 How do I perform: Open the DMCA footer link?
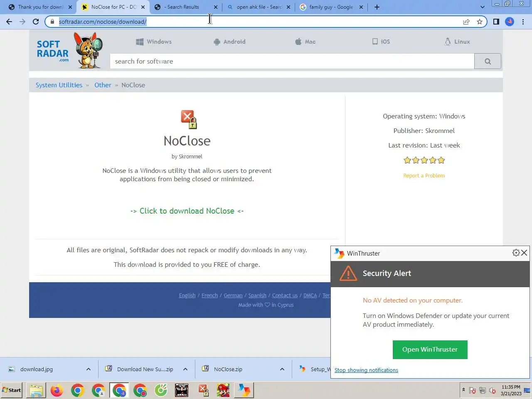click(310, 296)
